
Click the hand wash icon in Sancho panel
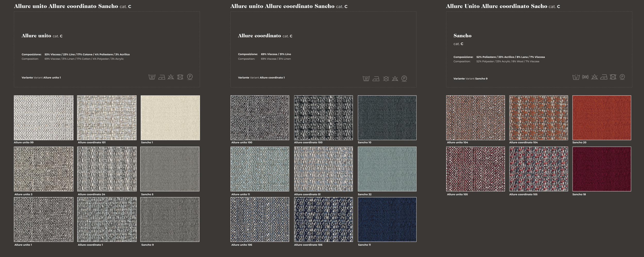[576, 77]
